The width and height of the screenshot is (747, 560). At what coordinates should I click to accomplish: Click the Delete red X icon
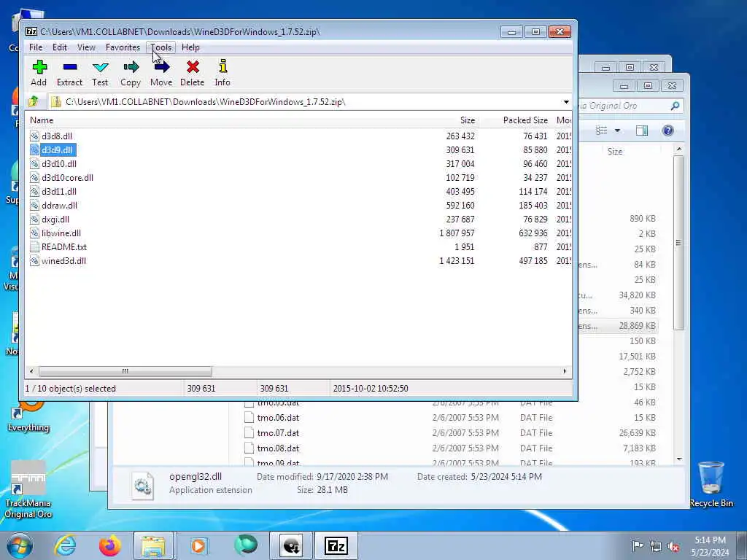click(x=193, y=73)
